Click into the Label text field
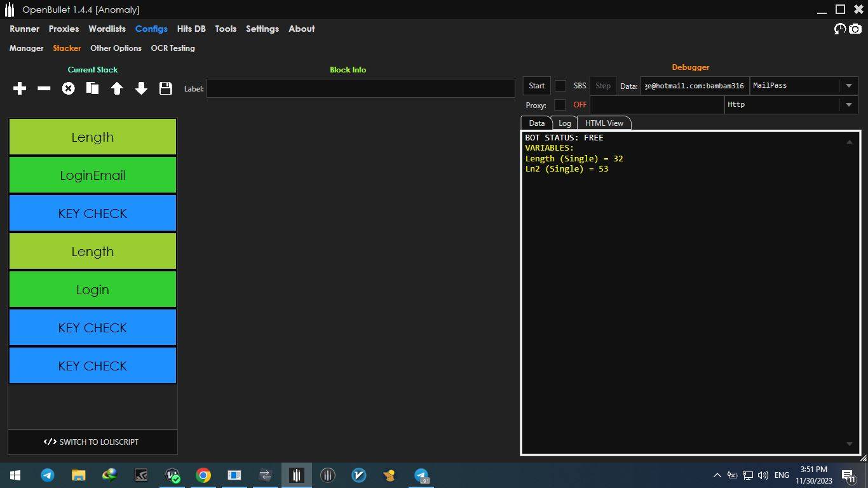This screenshot has width=868, height=488. tap(360, 89)
